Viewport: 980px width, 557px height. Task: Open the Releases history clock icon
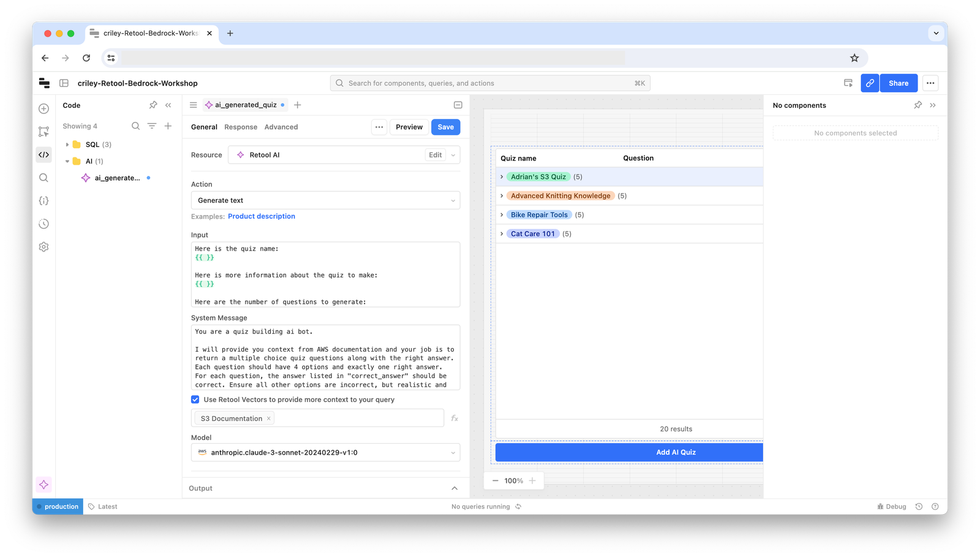pyautogui.click(x=43, y=224)
